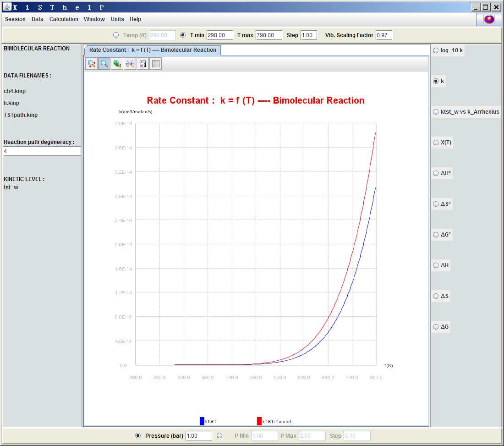Click the magnifier icon with green undo arrow

[x=117, y=64]
